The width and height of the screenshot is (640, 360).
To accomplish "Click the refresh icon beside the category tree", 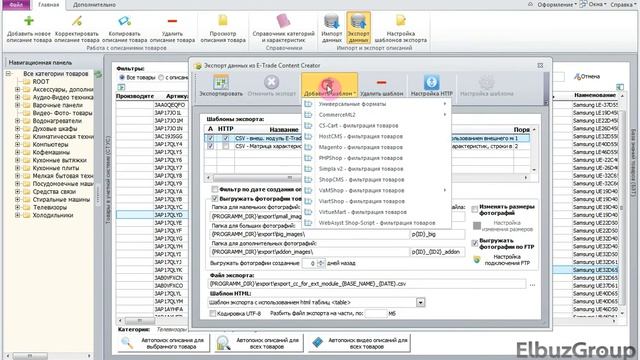I will pyautogui.click(x=98, y=74).
